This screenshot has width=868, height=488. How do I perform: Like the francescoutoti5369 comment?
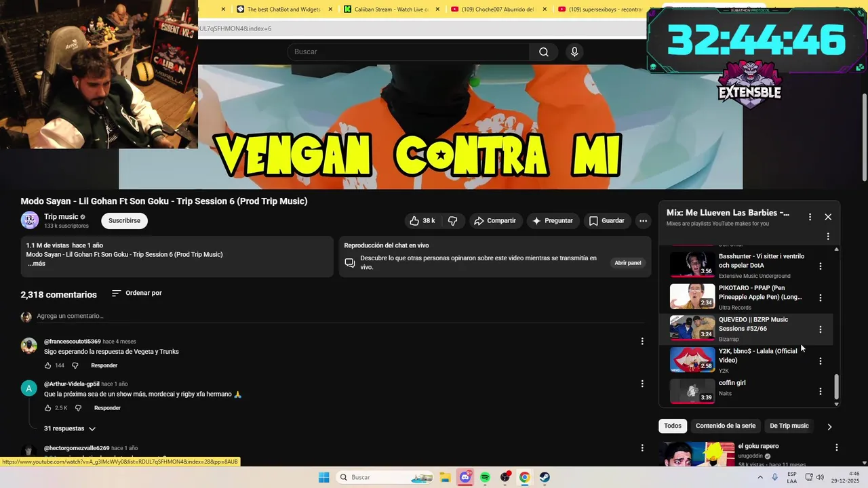pyautogui.click(x=48, y=365)
